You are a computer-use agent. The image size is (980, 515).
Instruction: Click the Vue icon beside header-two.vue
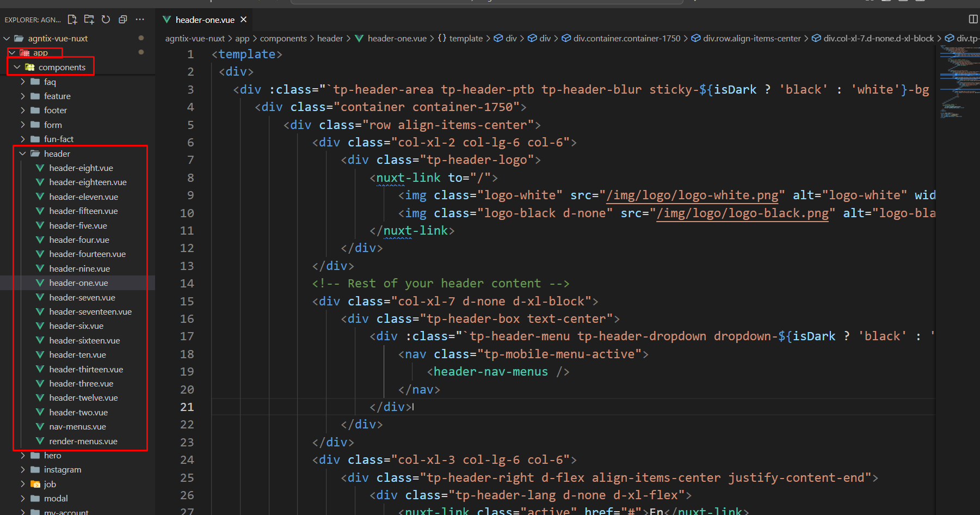click(40, 412)
